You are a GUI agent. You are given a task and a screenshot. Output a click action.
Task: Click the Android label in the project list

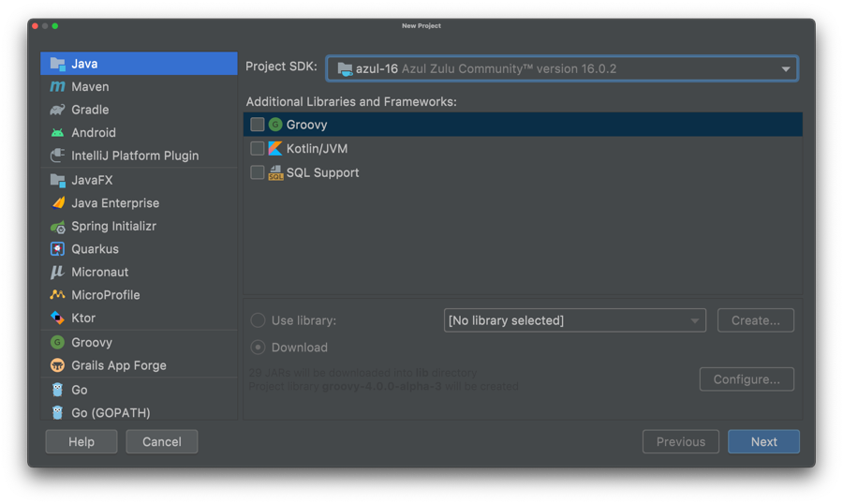pos(94,133)
